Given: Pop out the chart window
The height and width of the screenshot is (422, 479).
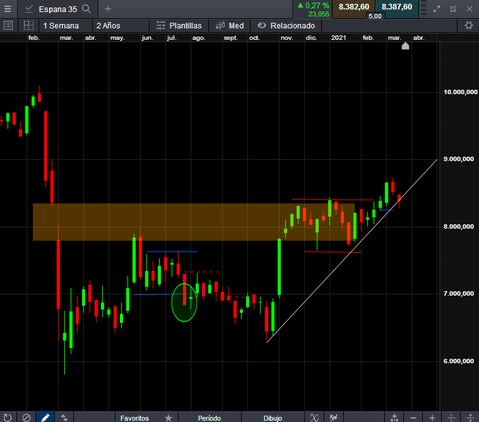Looking at the screenshot, I should tap(453, 9).
